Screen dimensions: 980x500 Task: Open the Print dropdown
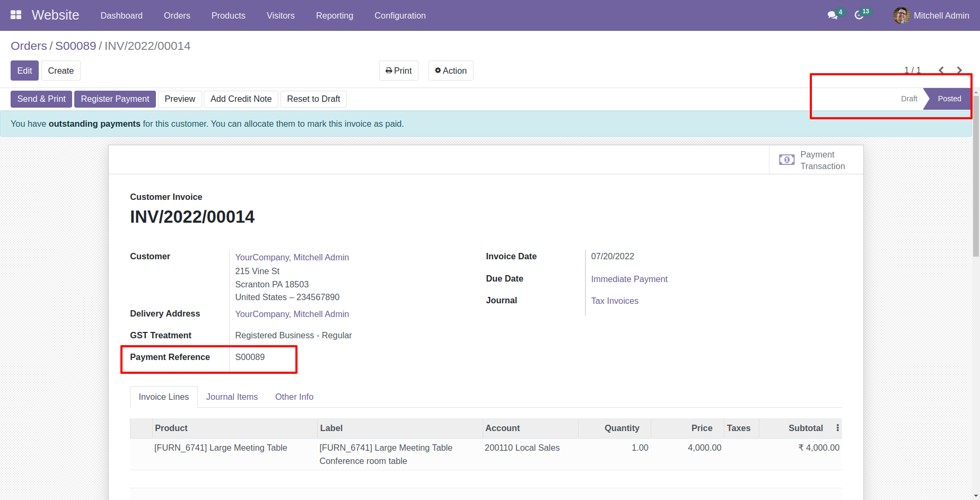pyautogui.click(x=399, y=71)
